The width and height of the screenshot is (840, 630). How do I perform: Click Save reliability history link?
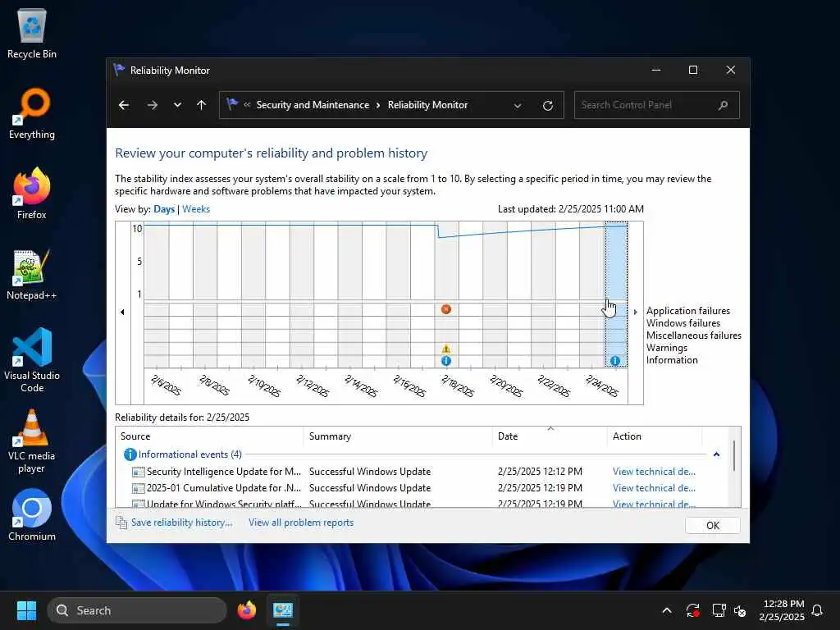181,523
